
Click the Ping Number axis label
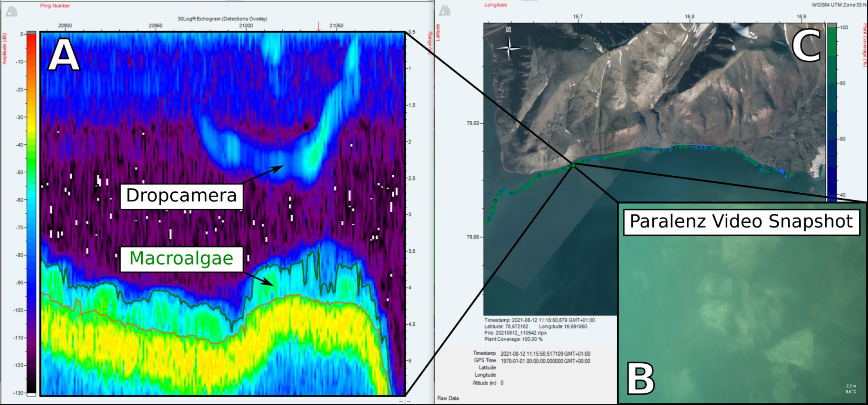coord(55,6)
